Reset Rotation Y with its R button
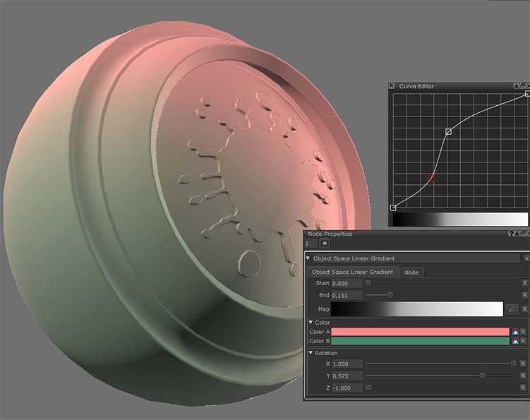This screenshot has height=420, width=530. coord(524,376)
